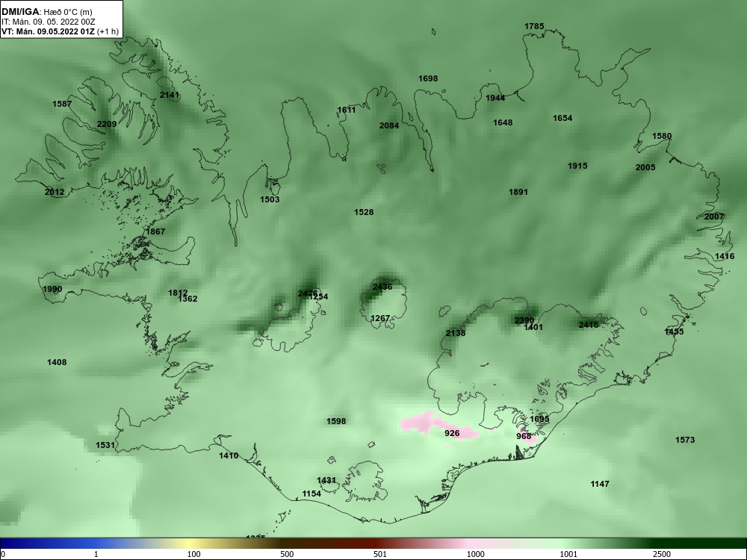Click the map value 1531
Viewport: 747px width, 560px height.
(x=105, y=445)
